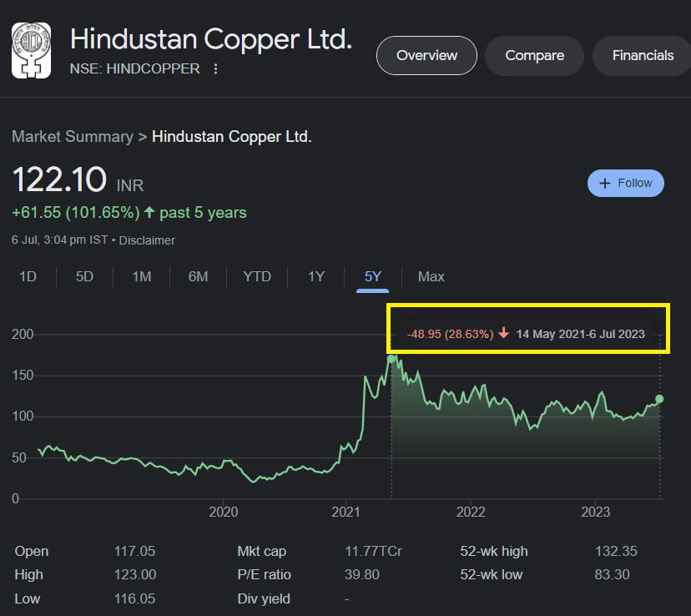The width and height of the screenshot is (691, 616).
Task: Select the 1D chart range
Action: [28, 277]
